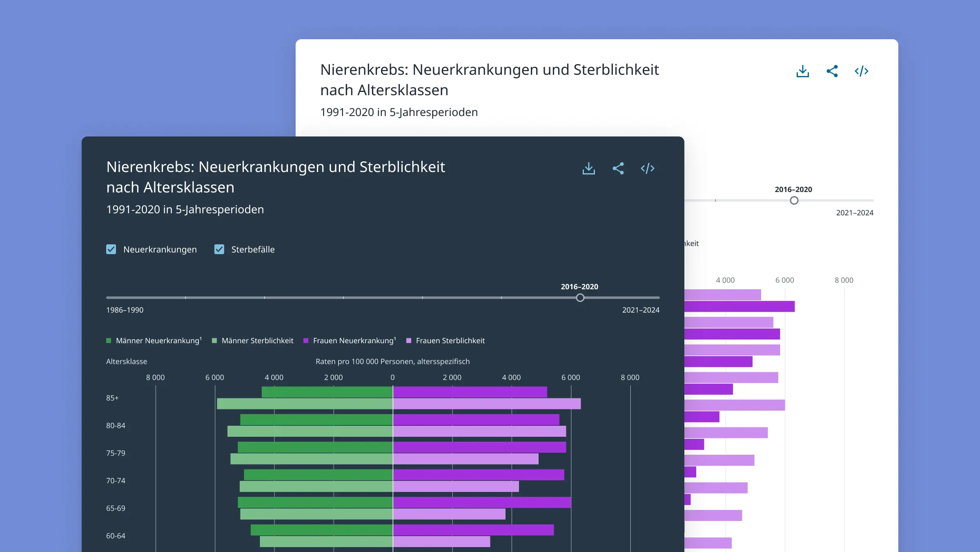Click the 65-69 women's dark purple bar

[x=482, y=502]
